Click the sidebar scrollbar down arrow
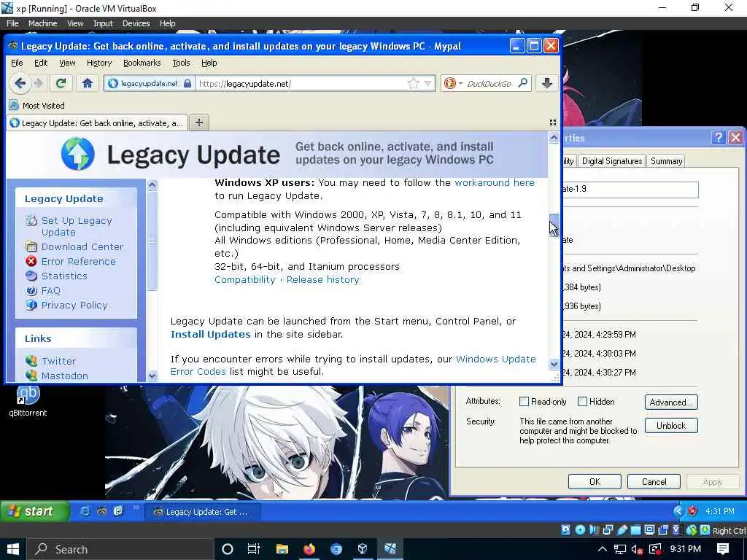747x560 pixels. pyautogui.click(x=152, y=376)
